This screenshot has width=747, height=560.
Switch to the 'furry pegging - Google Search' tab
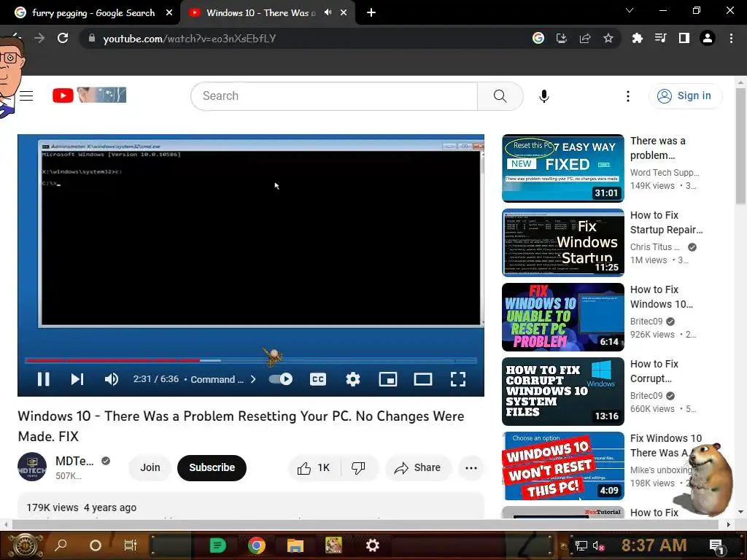[x=93, y=13]
